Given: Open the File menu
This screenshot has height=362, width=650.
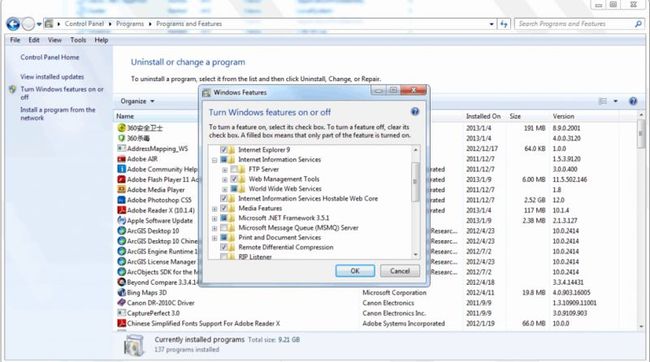Looking at the screenshot, I should 15,40.
